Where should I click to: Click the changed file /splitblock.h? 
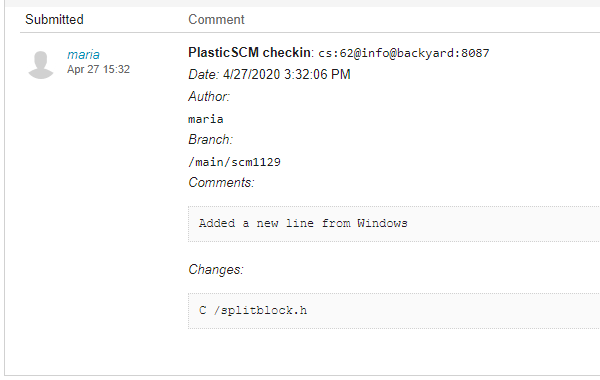click(260, 310)
